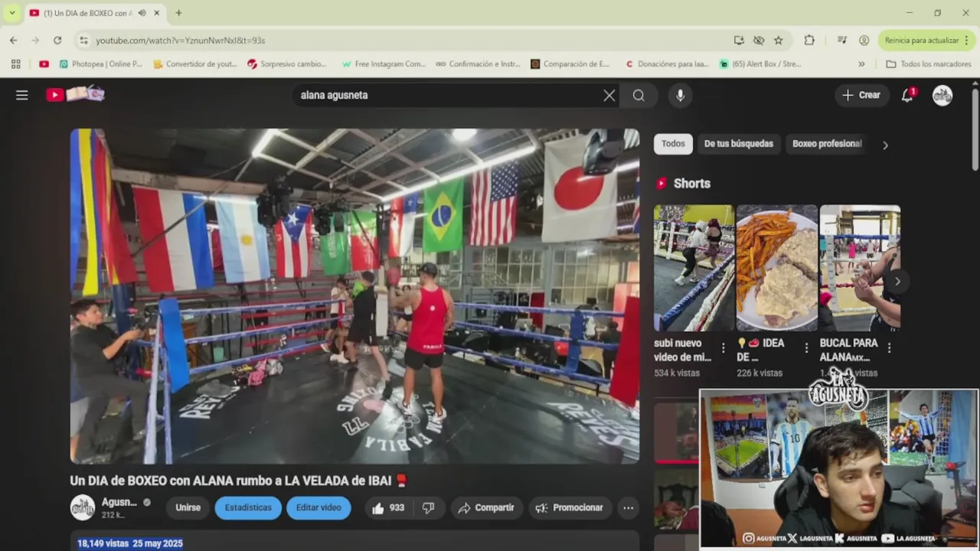
Task: Open apps grid in bookmarks bar
Action: coord(15,64)
